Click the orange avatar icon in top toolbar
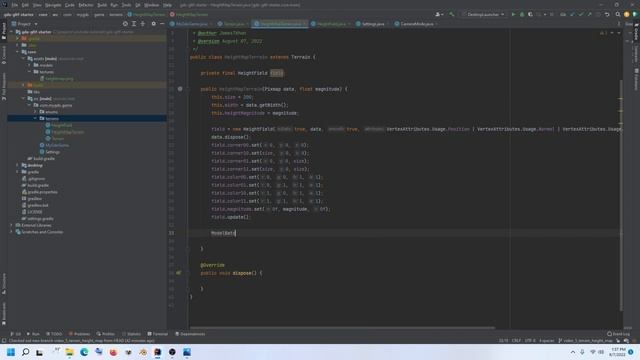640x360 pixels. 627,14
